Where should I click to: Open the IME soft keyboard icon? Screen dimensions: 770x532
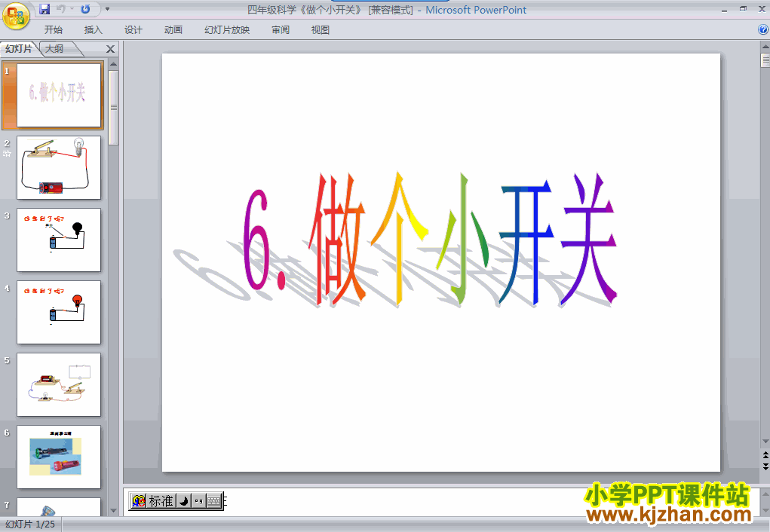point(214,501)
